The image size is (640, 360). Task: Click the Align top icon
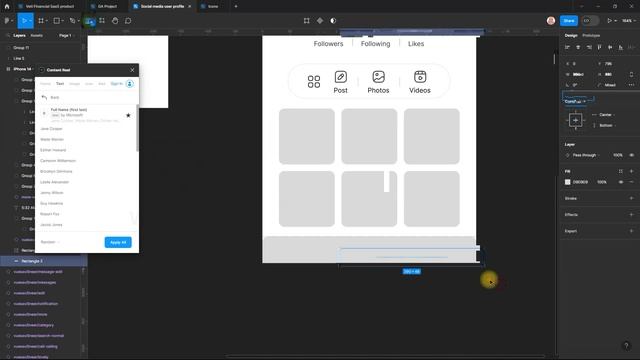(599, 47)
